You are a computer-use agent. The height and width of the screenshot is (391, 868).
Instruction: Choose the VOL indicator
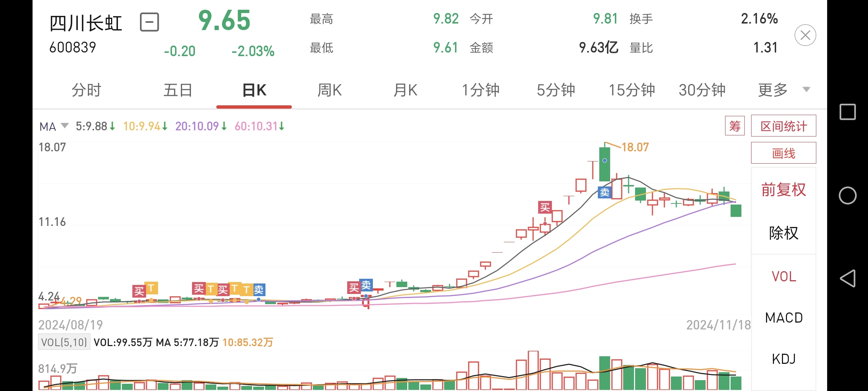coord(783,277)
